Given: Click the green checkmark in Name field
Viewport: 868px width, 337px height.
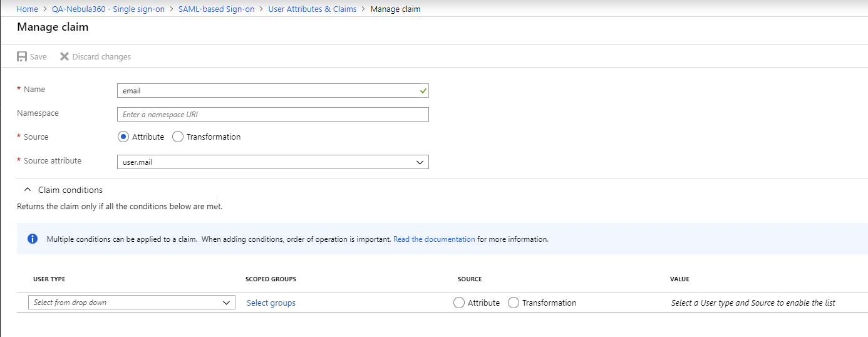Looking at the screenshot, I should coord(423,91).
